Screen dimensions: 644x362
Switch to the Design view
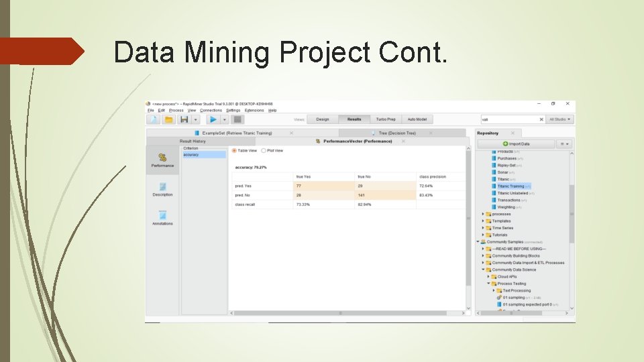323,119
